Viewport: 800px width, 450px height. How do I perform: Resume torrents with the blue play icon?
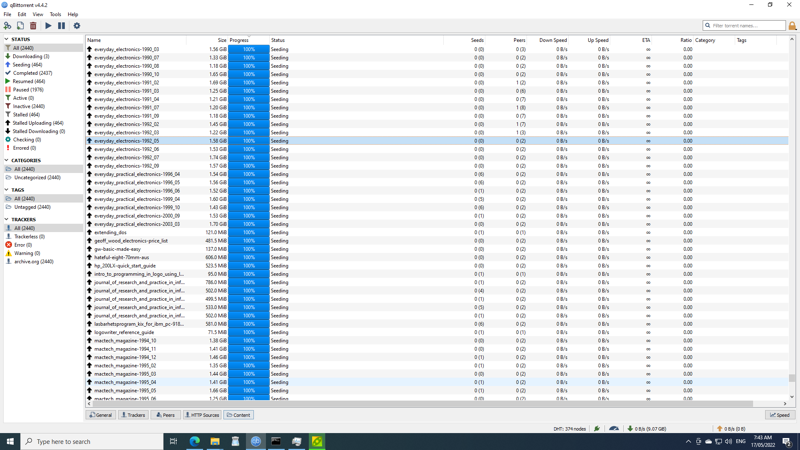48,26
